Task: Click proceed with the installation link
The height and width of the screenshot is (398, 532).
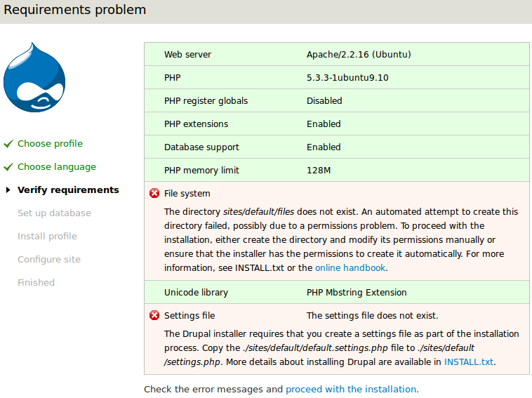Action: 351,389
